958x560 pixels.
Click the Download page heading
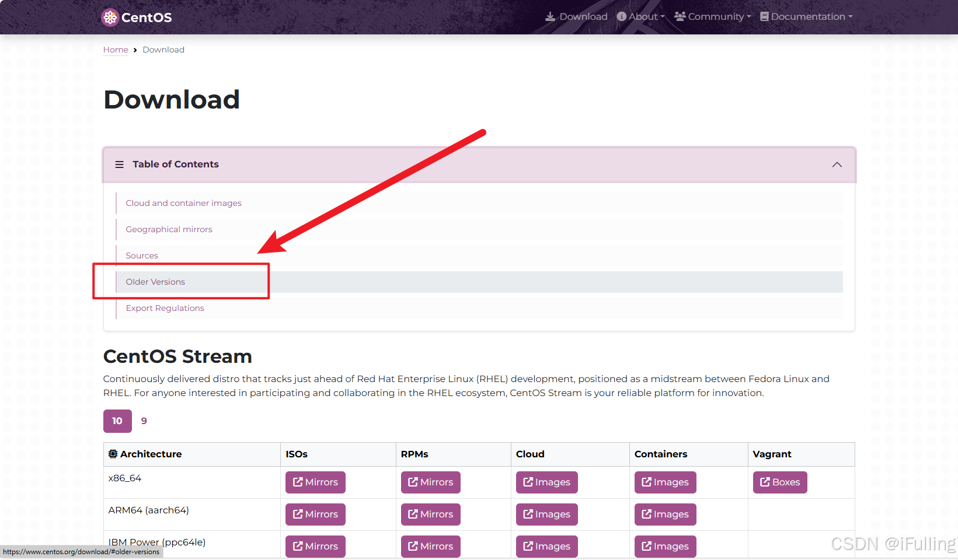click(172, 100)
